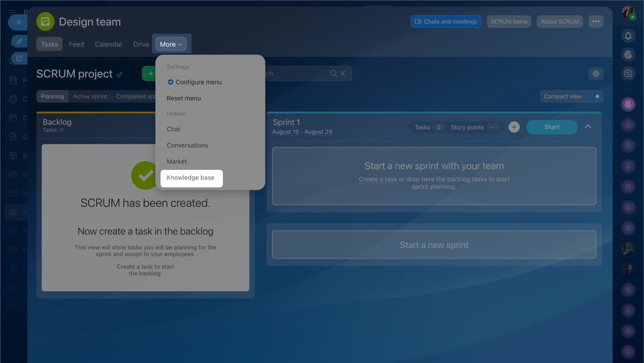Viewport: 644px width, 363px height.
Task: Click the search magnifier icon
Action: tap(334, 73)
